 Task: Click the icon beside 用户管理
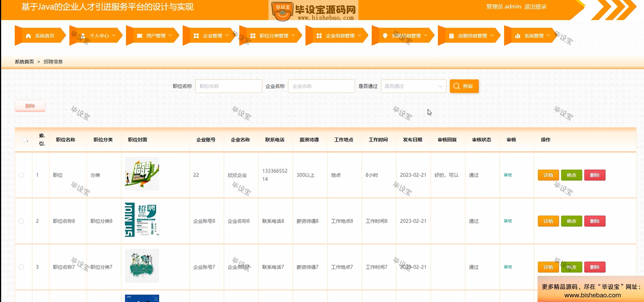[140, 36]
